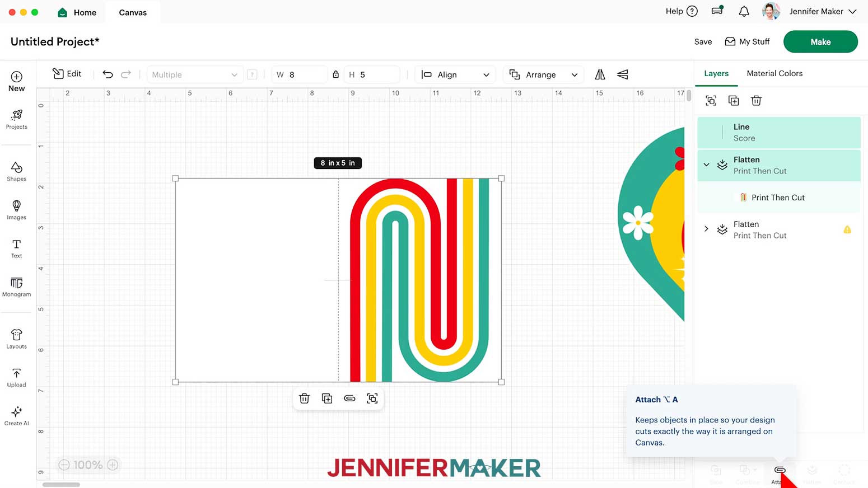Duplicate selected layers in Layers panel

tap(734, 101)
